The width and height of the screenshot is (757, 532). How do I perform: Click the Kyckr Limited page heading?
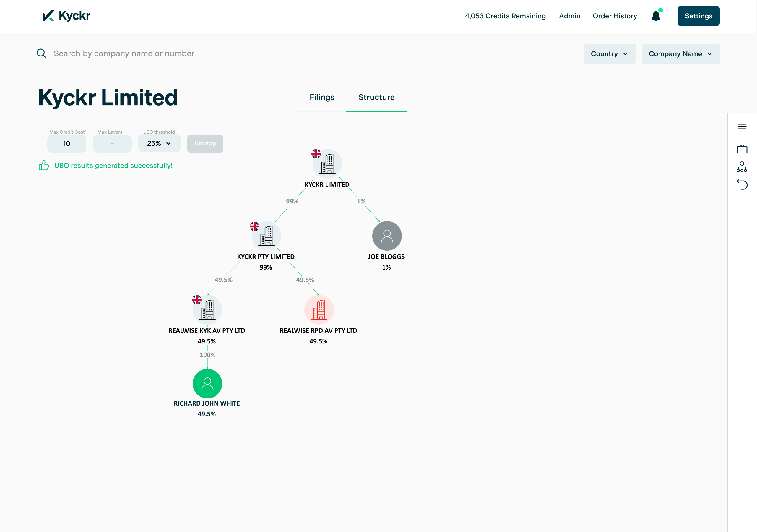[108, 98]
